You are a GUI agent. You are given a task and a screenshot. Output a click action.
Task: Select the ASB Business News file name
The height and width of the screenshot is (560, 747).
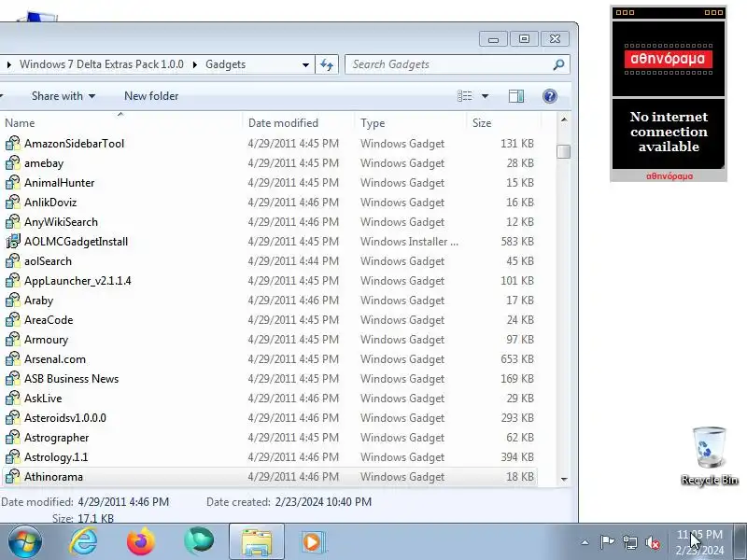pyautogui.click(x=72, y=379)
